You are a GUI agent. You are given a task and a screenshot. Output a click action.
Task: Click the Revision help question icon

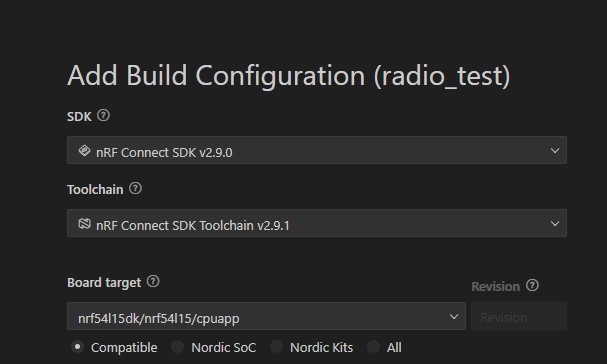click(x=532, y=286)
